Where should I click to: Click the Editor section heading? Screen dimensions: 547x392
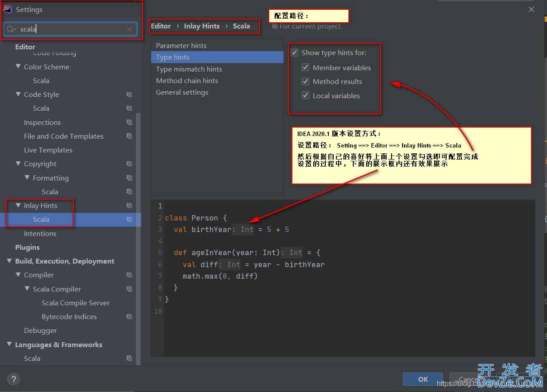(25, 47)
